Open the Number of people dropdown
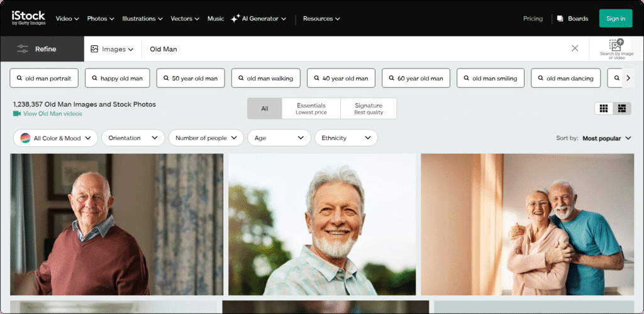 206,138
